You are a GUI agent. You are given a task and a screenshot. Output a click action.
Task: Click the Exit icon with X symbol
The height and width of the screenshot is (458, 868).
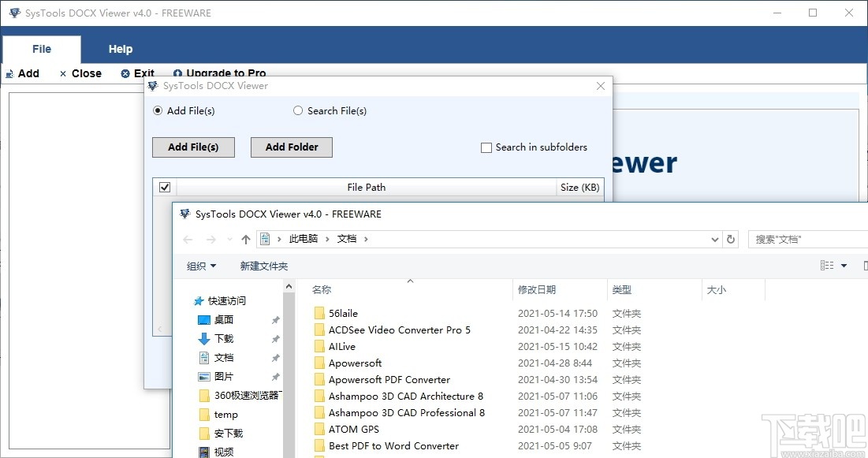126,73
